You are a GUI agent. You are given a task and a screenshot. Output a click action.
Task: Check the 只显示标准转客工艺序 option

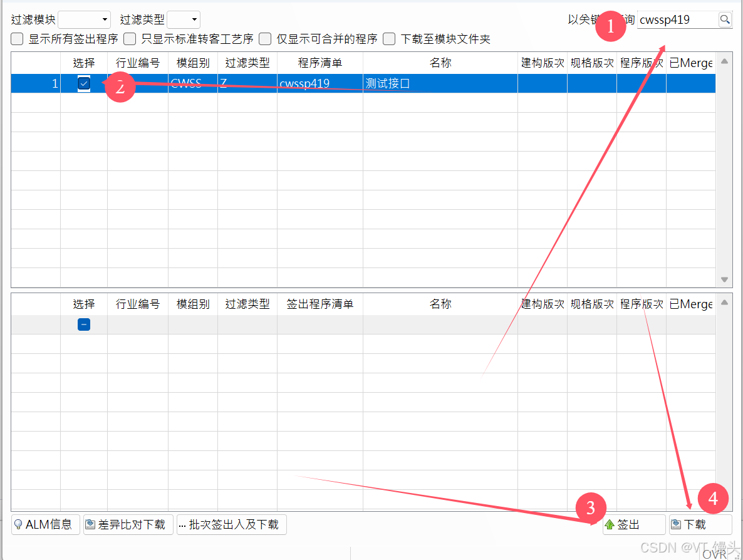click(129, 39)
